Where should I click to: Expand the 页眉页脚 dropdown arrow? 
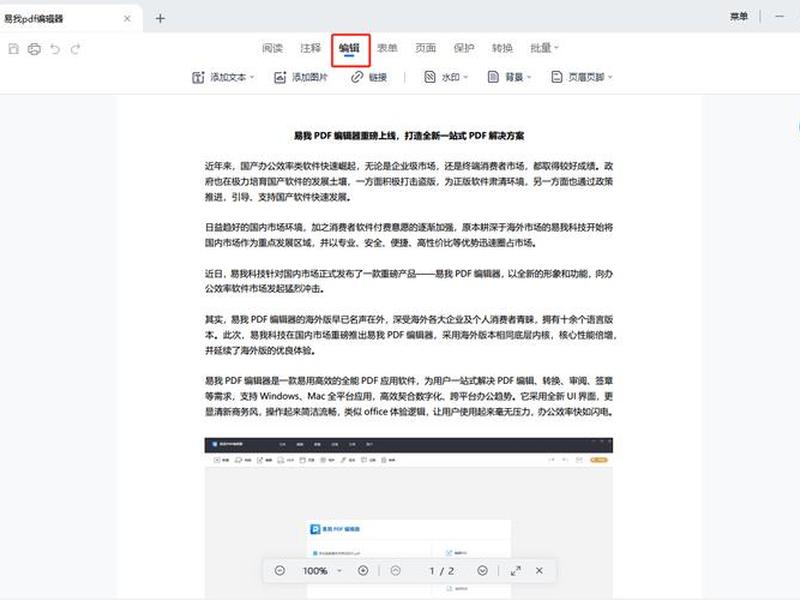pyautogui.click(x=610, y=78)
